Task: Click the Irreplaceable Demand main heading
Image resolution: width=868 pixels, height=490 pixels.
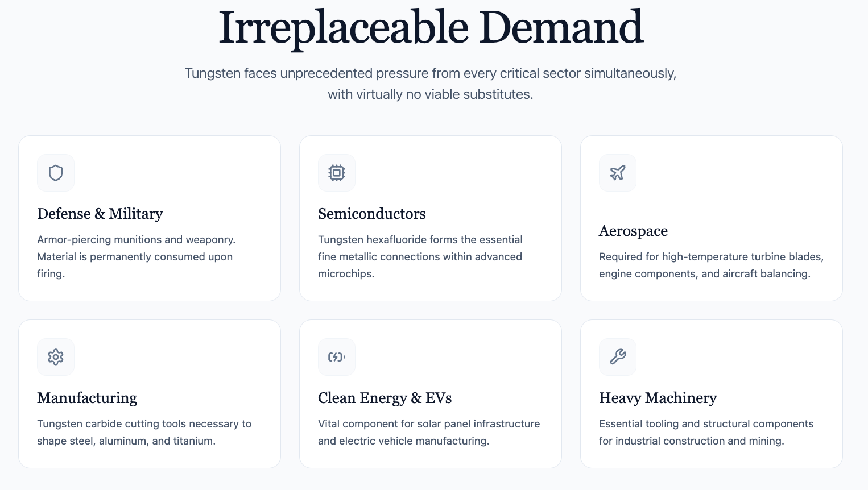Action: coord(431,27)
